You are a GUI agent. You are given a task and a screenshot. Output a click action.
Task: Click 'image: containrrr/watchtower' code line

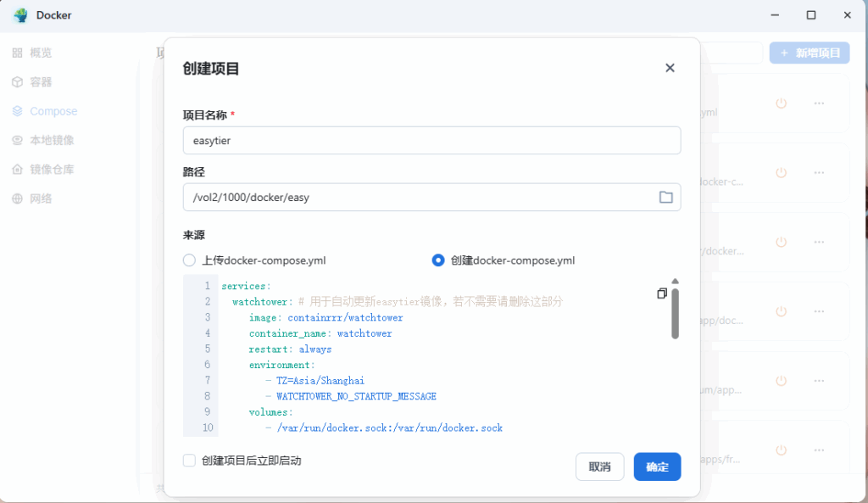[326, 317]
